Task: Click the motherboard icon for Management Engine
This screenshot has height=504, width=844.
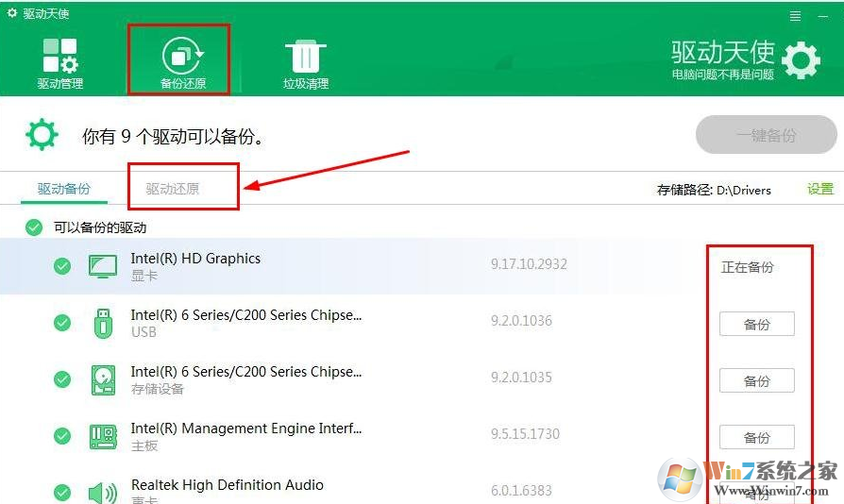Action: click(103, 437)
